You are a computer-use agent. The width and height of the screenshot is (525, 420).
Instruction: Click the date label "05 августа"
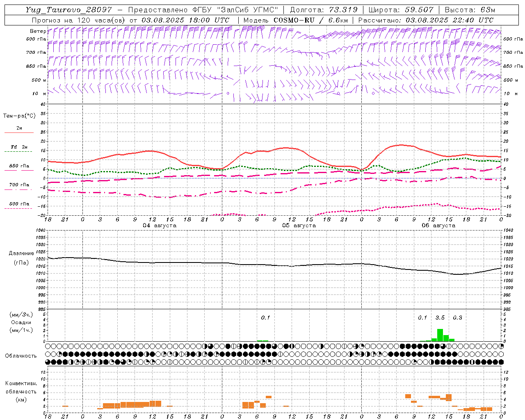299,226
